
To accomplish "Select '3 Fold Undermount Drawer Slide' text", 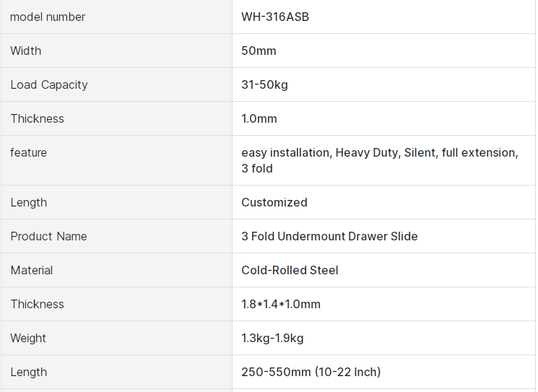I will pos(329,236).
